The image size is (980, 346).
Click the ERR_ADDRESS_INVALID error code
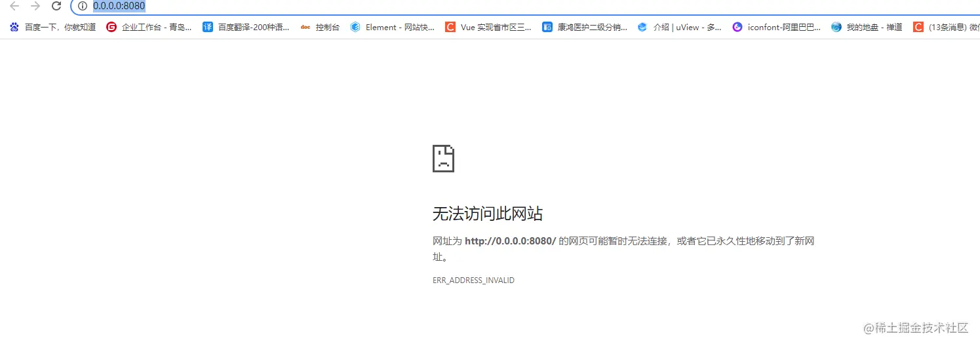point(473,280)
